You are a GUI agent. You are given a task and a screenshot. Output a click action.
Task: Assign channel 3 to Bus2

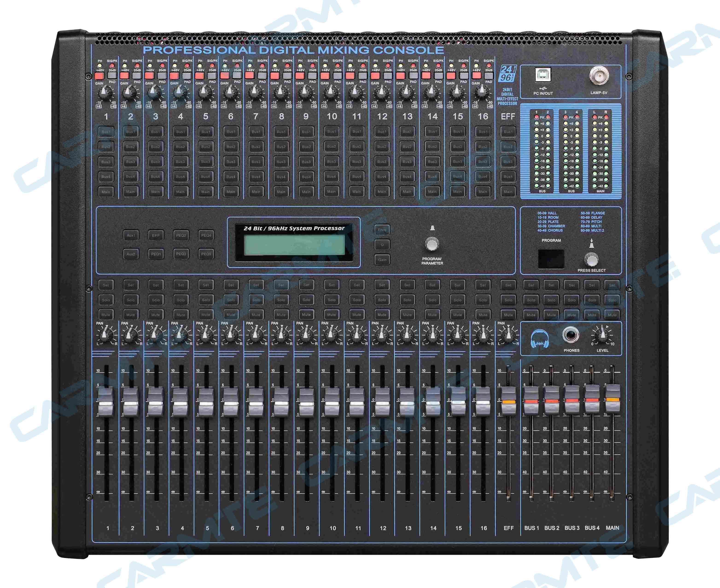(155, 147)
